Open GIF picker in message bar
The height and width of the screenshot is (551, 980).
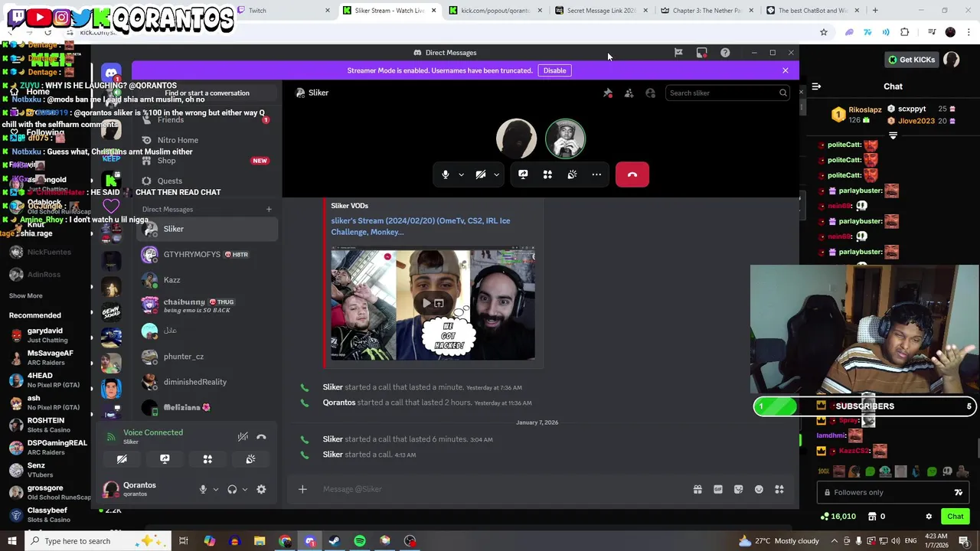718,489
